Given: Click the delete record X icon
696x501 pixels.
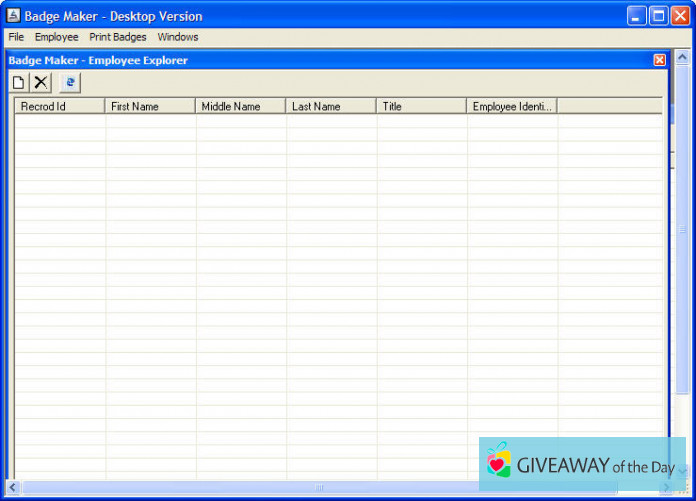Looking at the screenshot, I should coord(41,83).
